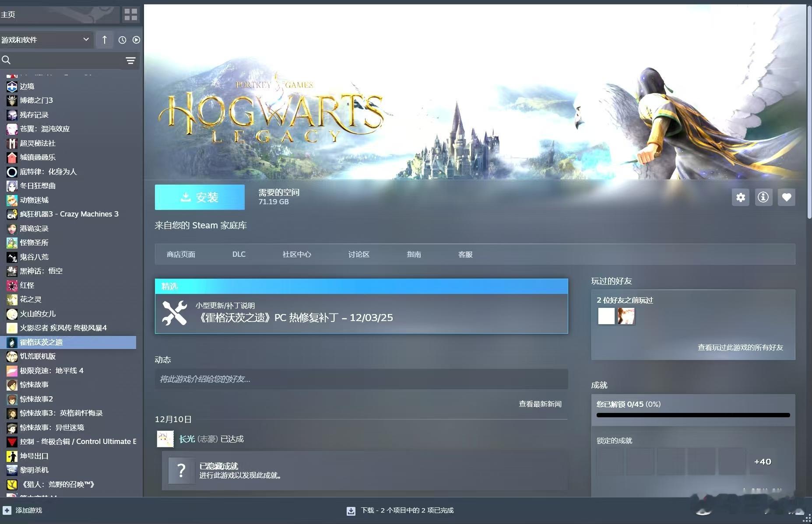This screenshot has width=812, height=524.
Task: Open the library filter icon in search bar
Action: coord(130,60)
